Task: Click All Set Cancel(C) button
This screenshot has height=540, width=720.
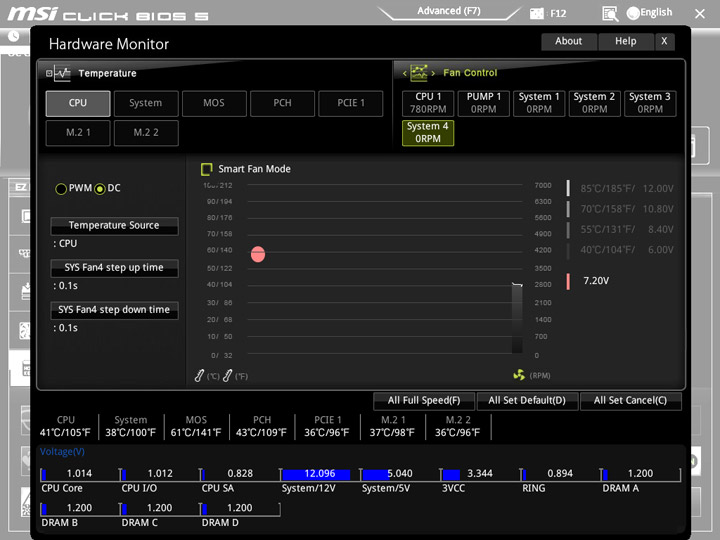Action: click(630, 400)
